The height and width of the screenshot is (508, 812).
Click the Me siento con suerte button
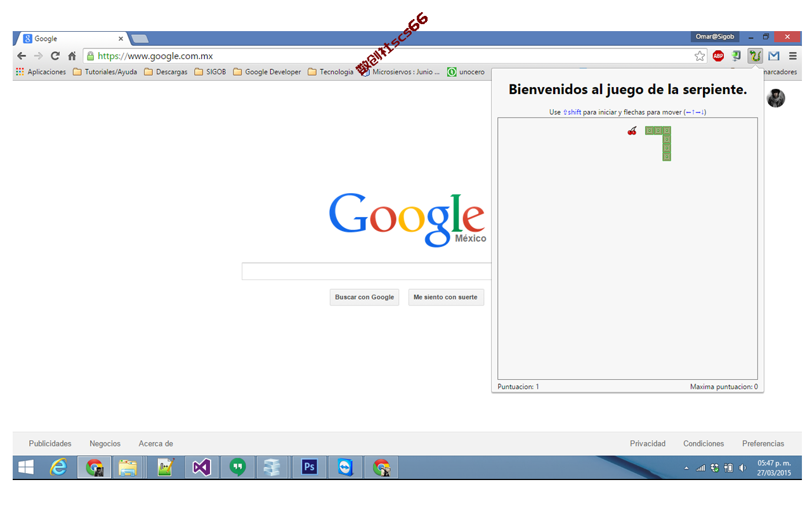pyautogui.click(x=445, y=297)
